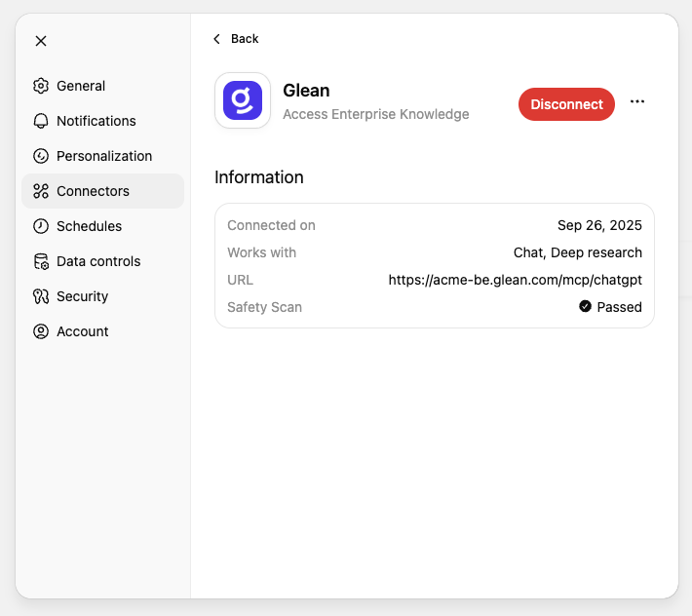Select the Connectors tab label

pyautogui.click(x=94, y=191)
